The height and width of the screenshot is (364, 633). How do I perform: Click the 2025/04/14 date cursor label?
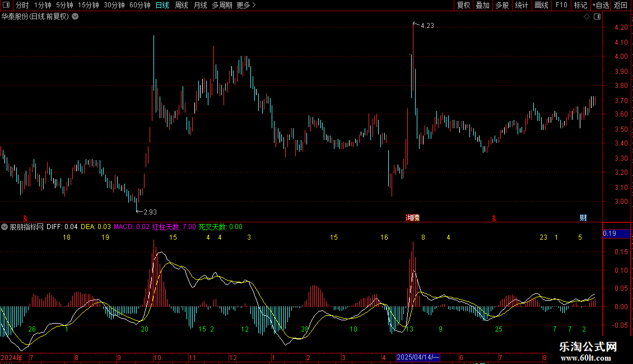[x=418, y=357]
